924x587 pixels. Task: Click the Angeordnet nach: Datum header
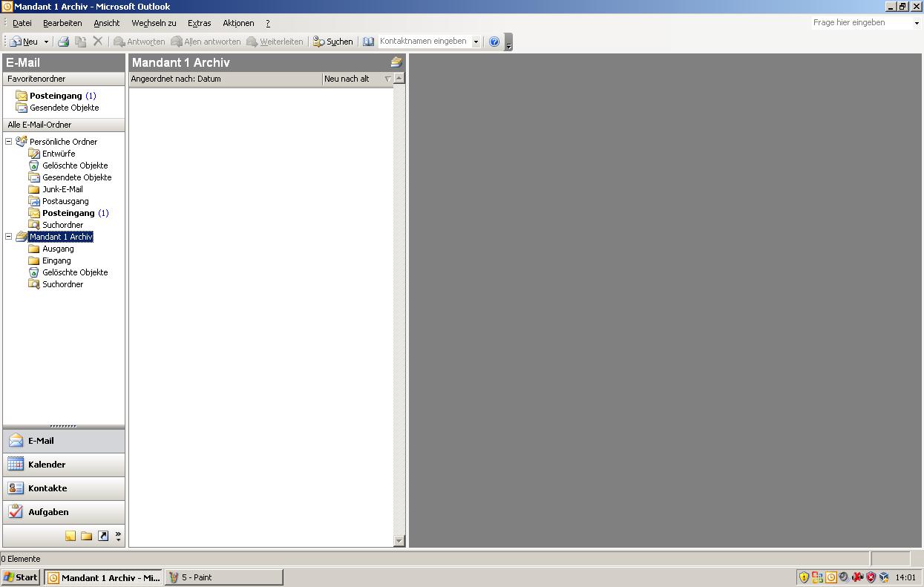pos(226,79)
